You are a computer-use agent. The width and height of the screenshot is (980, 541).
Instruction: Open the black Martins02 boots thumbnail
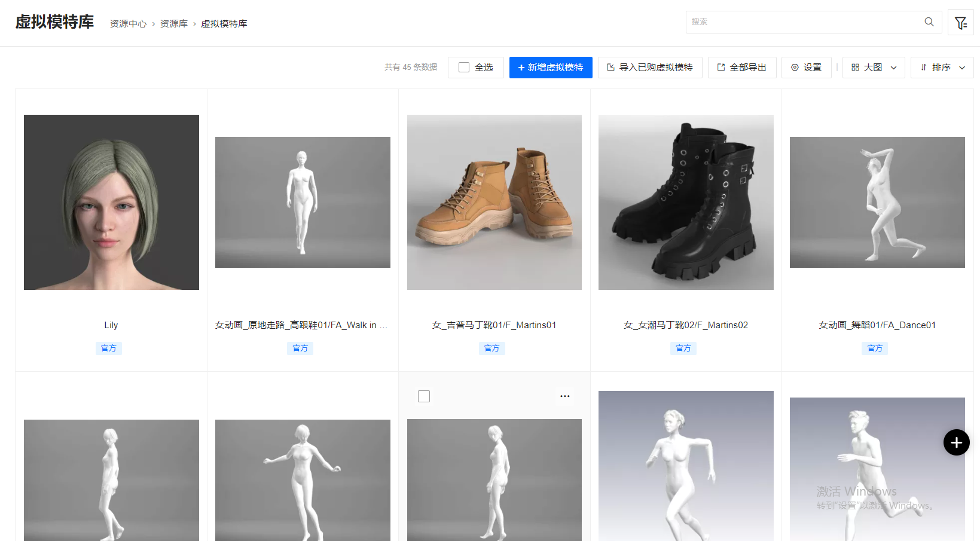click(x=686, y=202)
